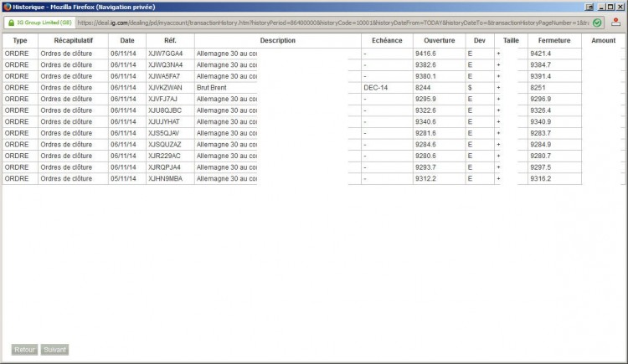Select reference XJUJYHAT
The width and height of the screenshot is (628, 364).
tap(164, 121)
